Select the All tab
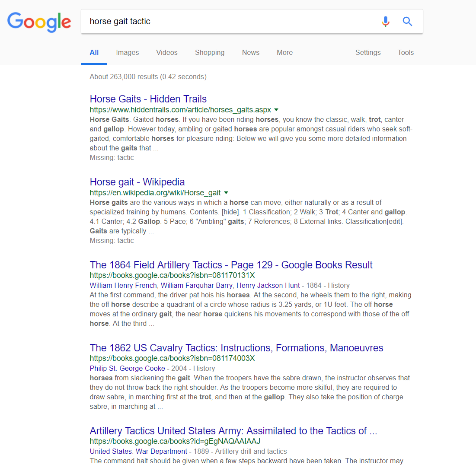The width and height of the screenshot is (476, 465). (x=94, y=53)
